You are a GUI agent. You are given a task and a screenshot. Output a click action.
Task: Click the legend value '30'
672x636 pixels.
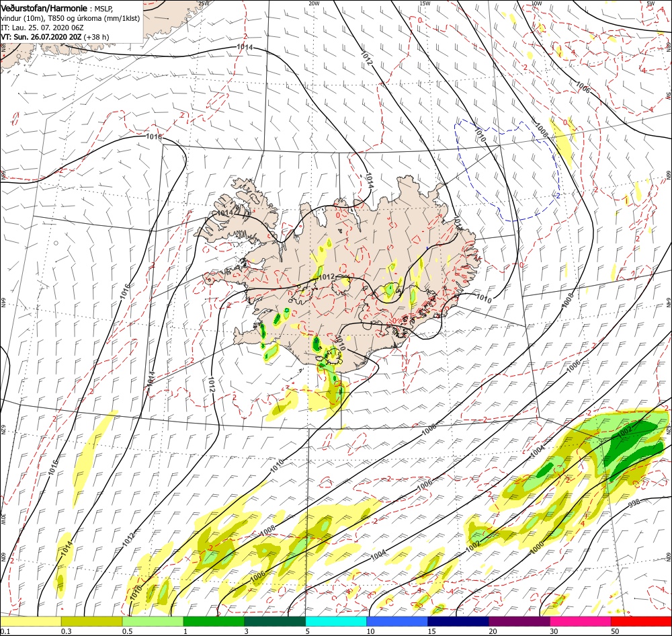554,631
